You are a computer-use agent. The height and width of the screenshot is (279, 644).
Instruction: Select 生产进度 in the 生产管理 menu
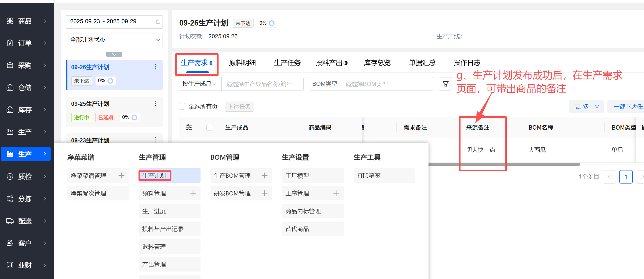(154, 211)
